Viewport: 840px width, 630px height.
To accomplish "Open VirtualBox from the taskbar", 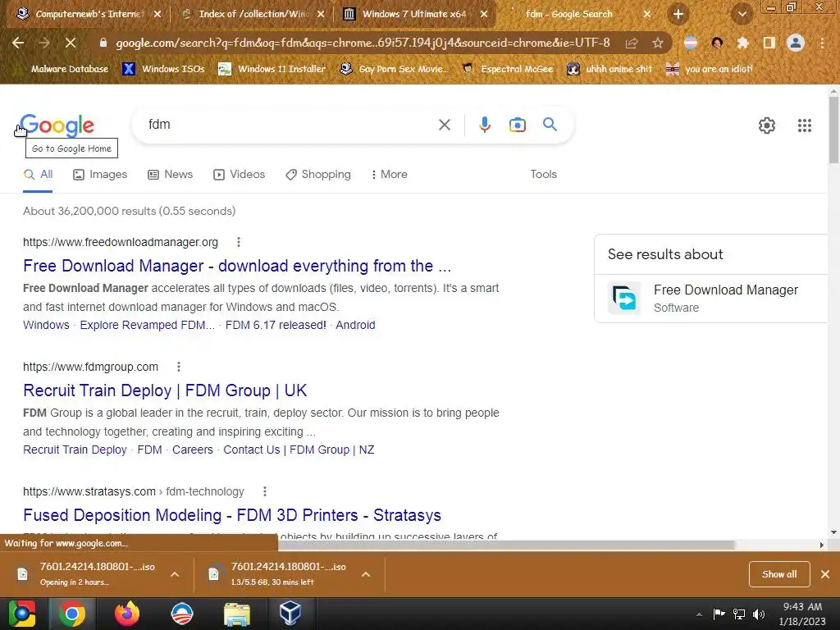I will pyautogui.click(x=290, y=614).
